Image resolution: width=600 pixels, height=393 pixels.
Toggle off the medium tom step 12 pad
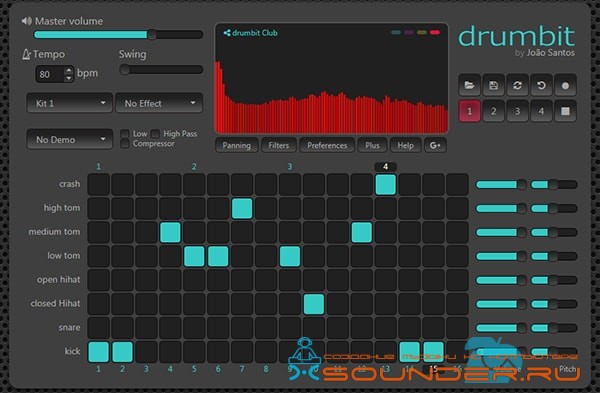tap(362, 232)
